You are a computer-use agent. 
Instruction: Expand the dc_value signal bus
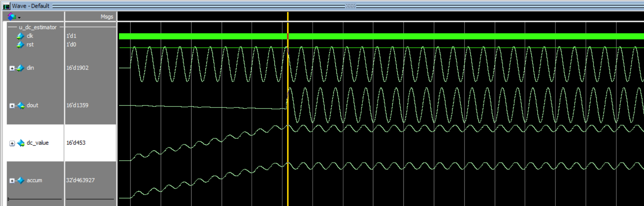[x=12, y=143]
